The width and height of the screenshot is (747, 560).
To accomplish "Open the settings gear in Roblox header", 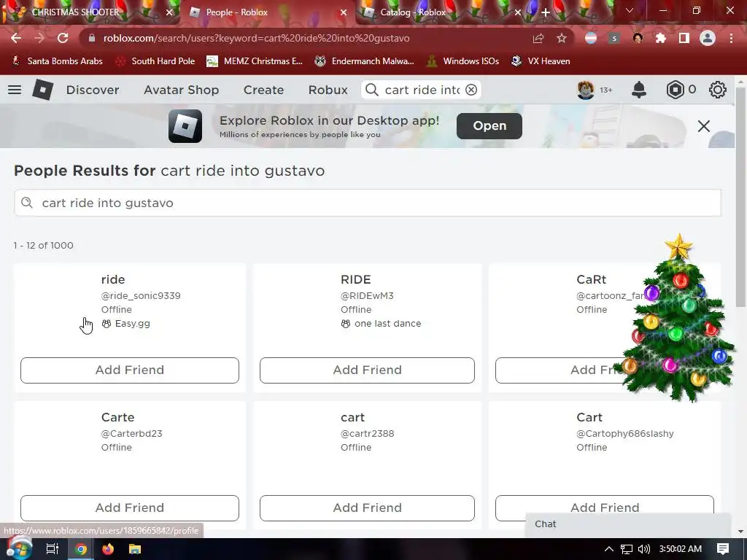I will 717,90.
